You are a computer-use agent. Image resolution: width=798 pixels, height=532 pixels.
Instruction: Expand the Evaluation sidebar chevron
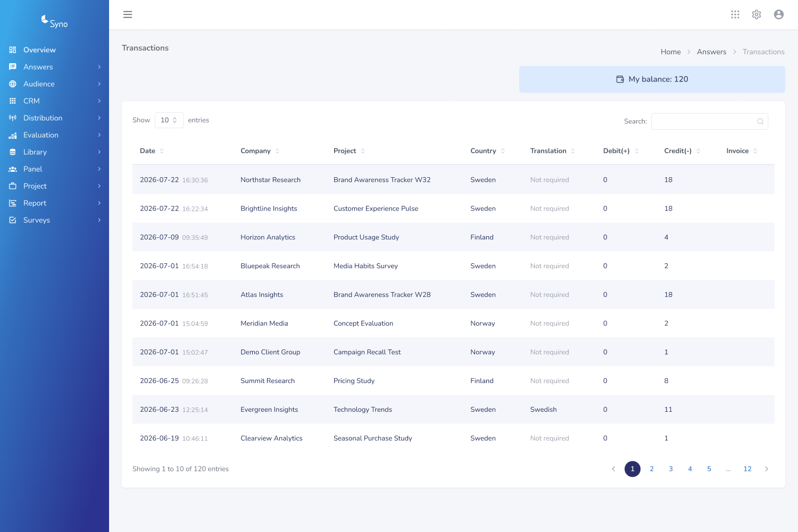click(99, 135)
